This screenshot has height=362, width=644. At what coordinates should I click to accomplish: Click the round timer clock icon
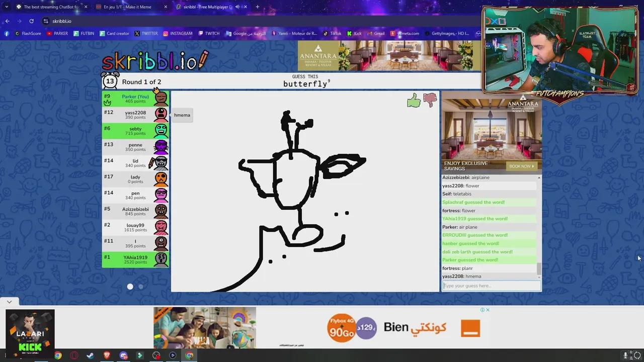click(x=110, y=81)
